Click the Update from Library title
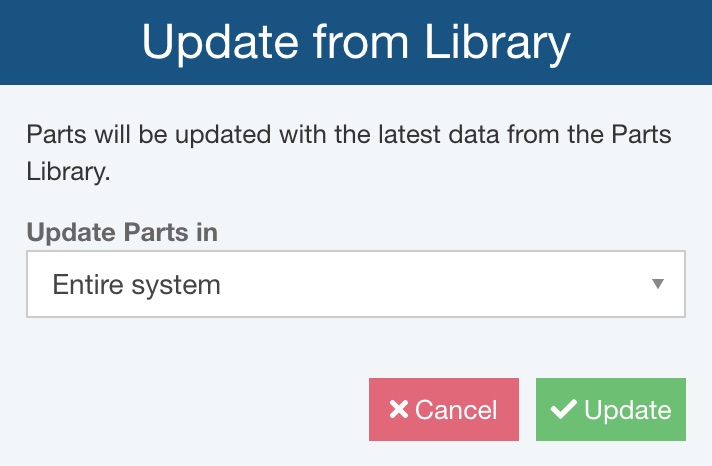This screenshot has width=712, height=466. tap(356, 43)
